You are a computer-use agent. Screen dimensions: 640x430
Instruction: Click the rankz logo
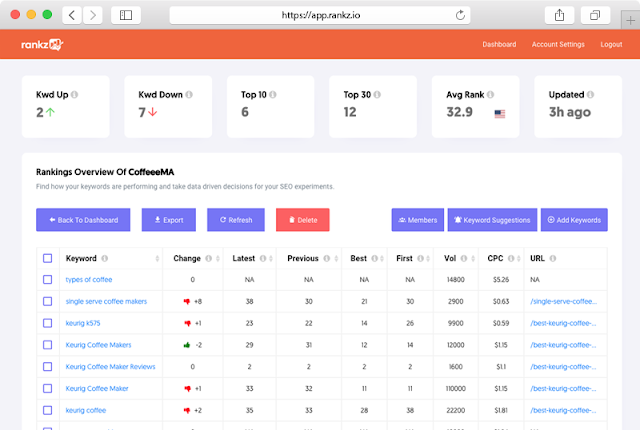pos(42,44)
